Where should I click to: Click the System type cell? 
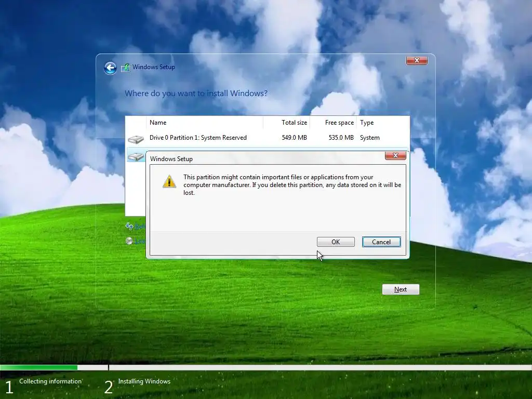pyautogui.click(x=370, y=138)
